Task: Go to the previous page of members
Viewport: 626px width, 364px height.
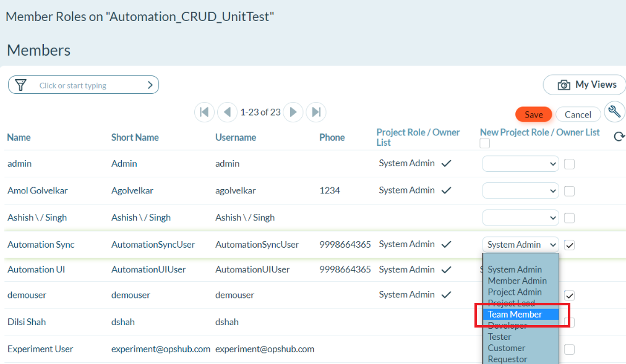Action: tap(227, 112)
